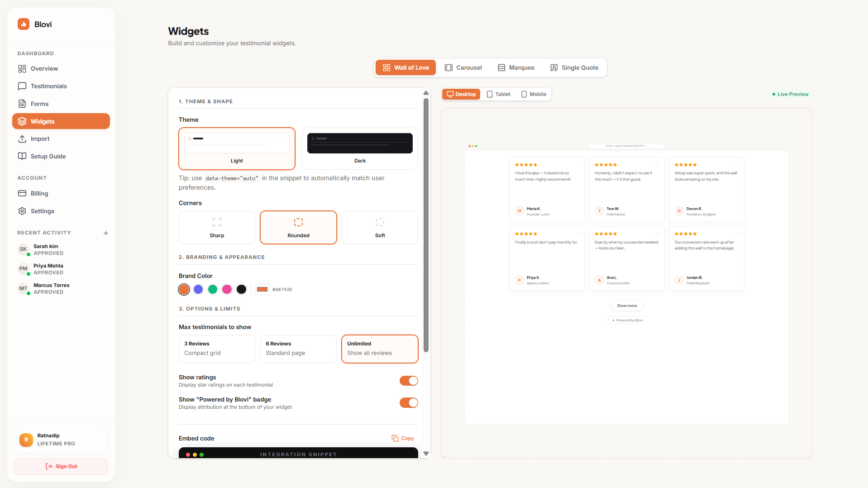
Task: Switch to the Marquee tab
Action: click(516, 67)
